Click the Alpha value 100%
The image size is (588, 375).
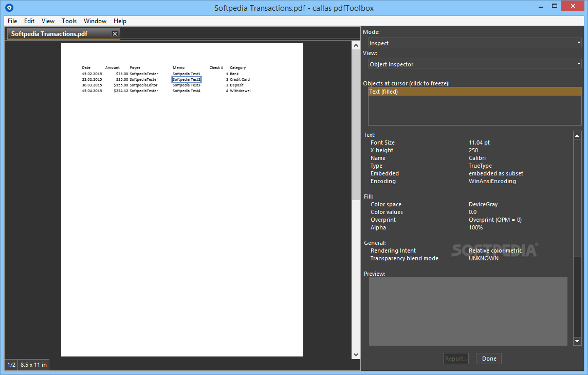pos(475,227)
